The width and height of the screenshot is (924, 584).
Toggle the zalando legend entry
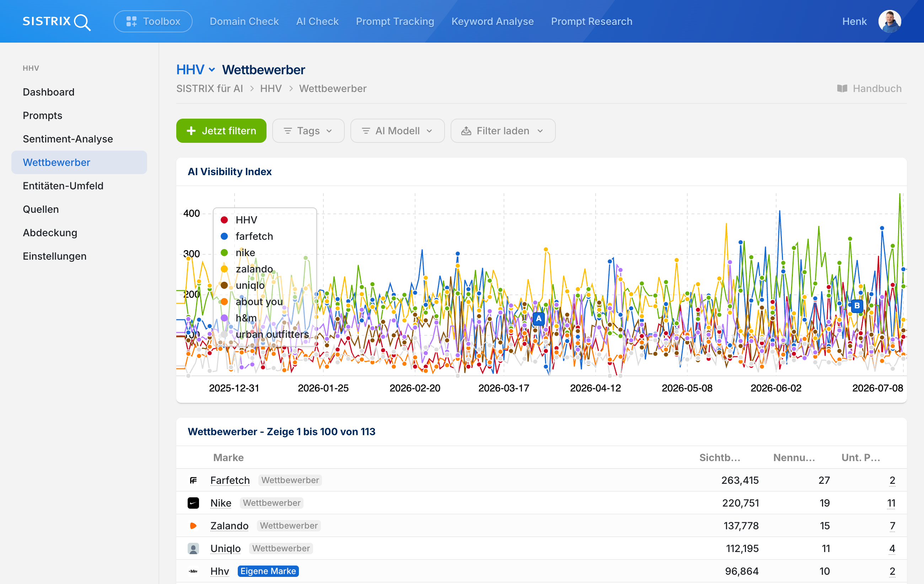[246, 269]
